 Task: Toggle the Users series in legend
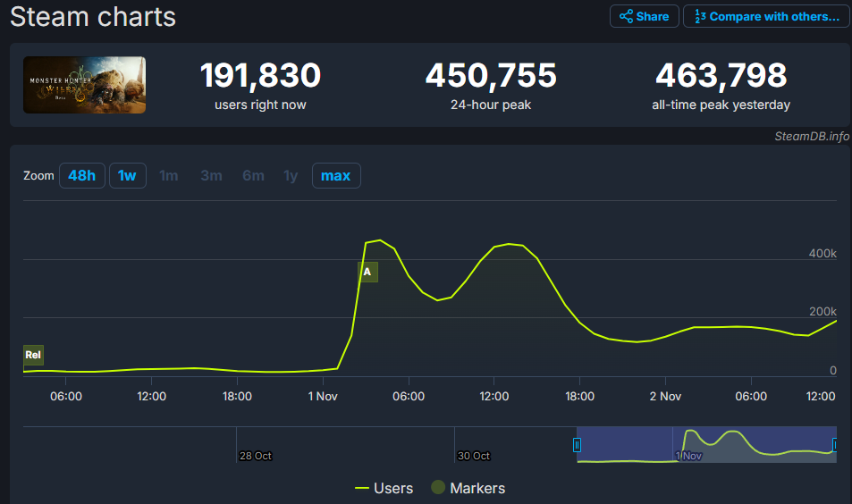pos(384,488)
